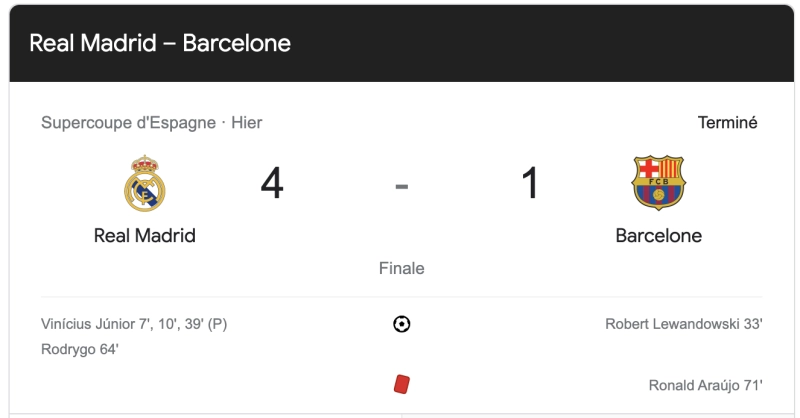Select the Ronald Araújo 71' red card entry
The height and width of the screenshot is (418, 800).
click(x=706, y=385)
